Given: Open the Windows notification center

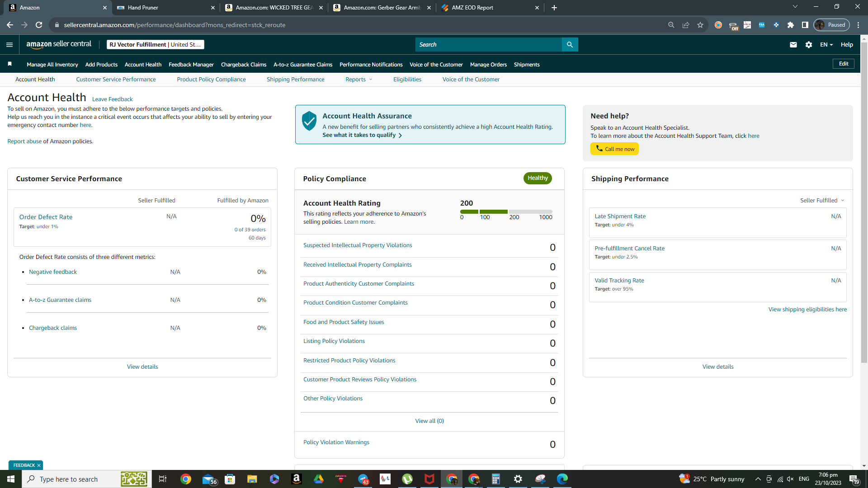Looking at the screenshot, I should [x=854, y=479].
